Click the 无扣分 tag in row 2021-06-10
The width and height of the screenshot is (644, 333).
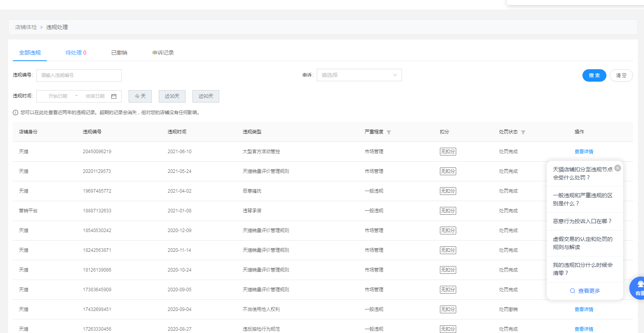pyautogui.click(x=448, y=152)
